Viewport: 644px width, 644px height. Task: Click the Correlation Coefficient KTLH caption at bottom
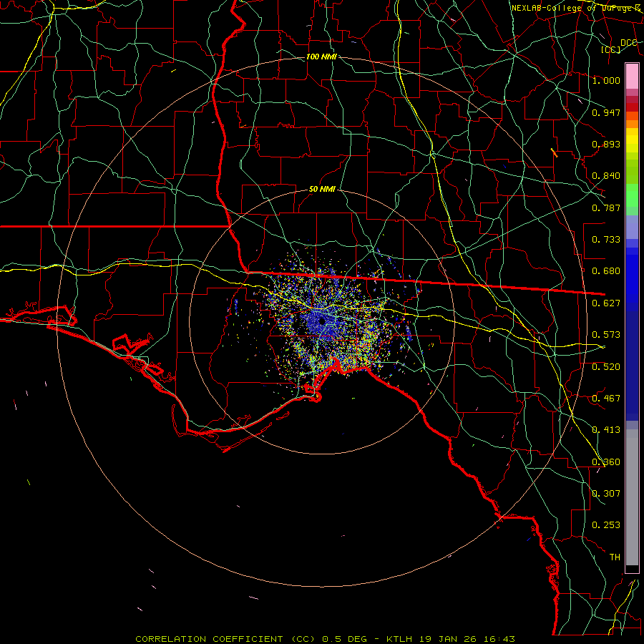coord(325,639)
